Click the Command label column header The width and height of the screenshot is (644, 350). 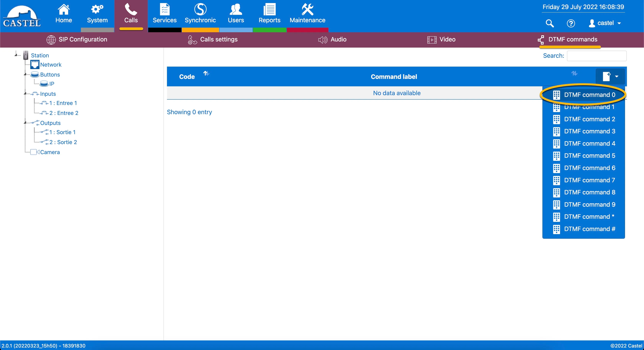coord(394,77)
